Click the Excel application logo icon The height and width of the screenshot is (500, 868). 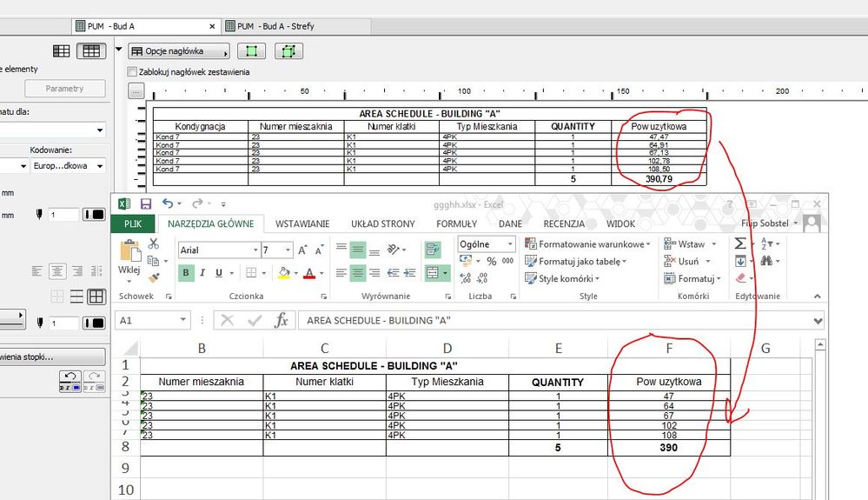124,203
